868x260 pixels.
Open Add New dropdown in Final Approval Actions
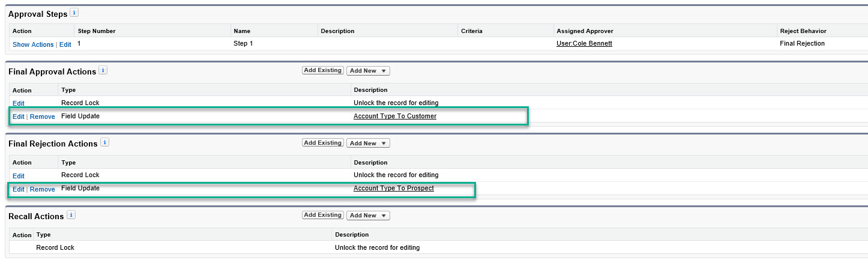click(x=368, y=71)
